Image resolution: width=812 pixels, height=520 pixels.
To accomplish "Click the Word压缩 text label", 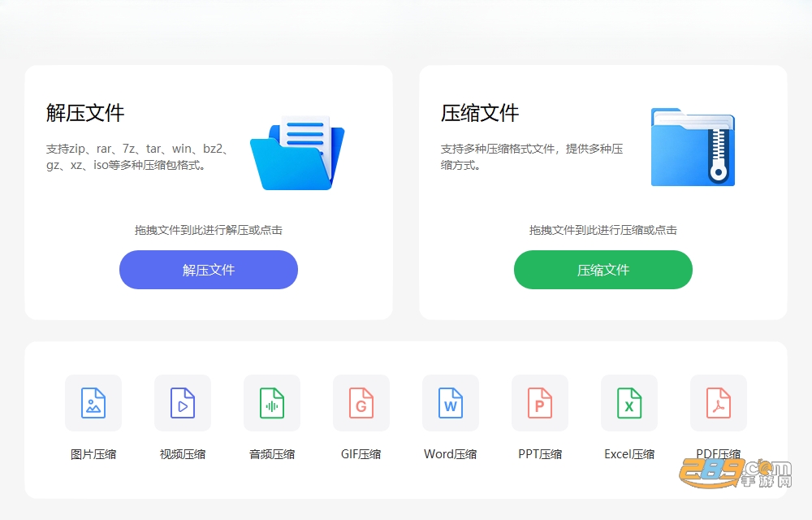I will click(x=451, y=454).
